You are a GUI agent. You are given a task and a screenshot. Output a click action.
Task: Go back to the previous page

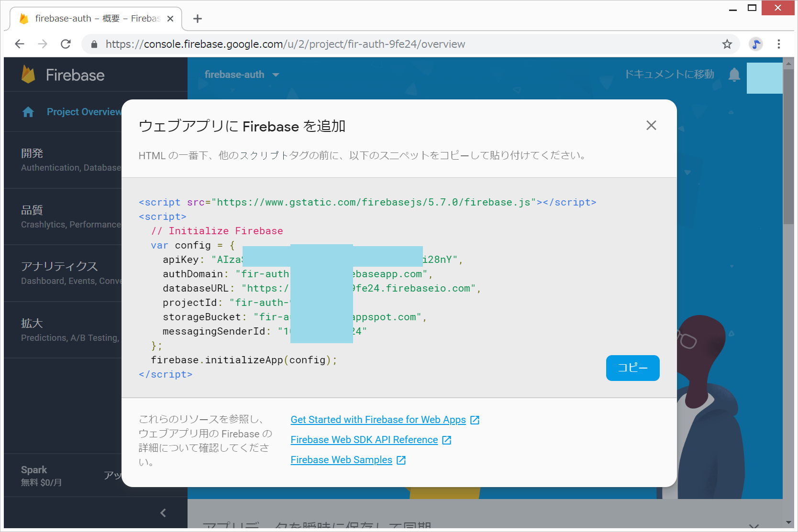(20, 44)
